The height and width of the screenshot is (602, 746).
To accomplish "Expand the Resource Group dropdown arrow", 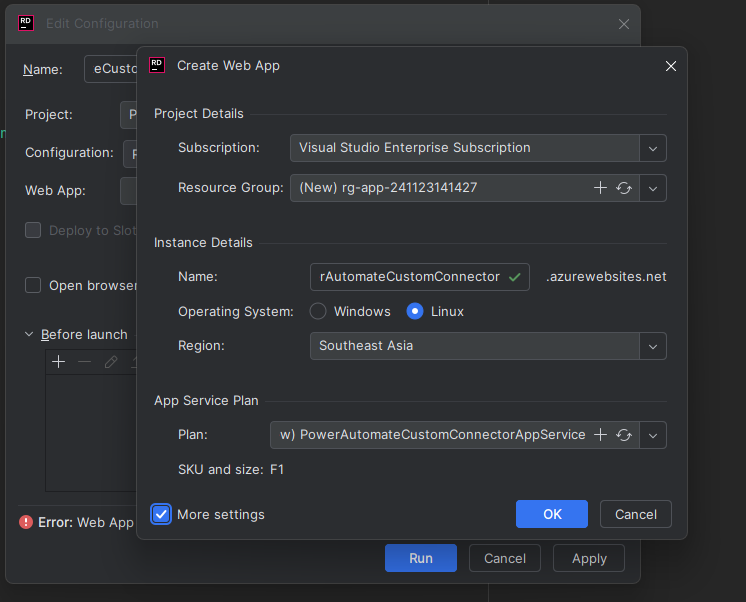I will point(653,188).
